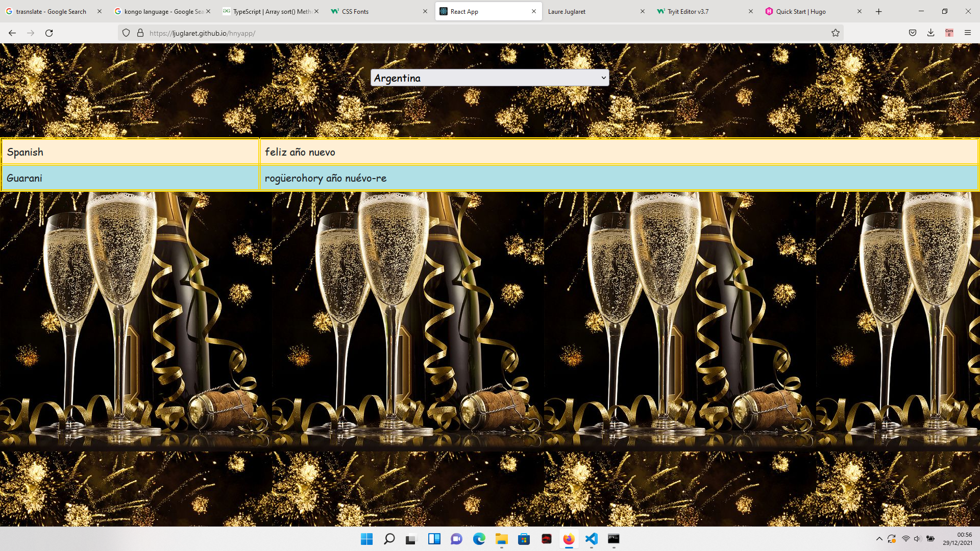The height and width of the screenshot is (551, 980).
Task: Open Visual Studio Code from taskbar
Action: pos(591,539)
